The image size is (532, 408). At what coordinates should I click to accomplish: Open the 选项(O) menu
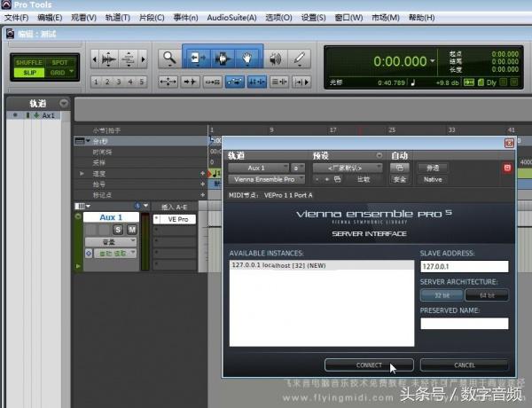(x=278, y=18)
